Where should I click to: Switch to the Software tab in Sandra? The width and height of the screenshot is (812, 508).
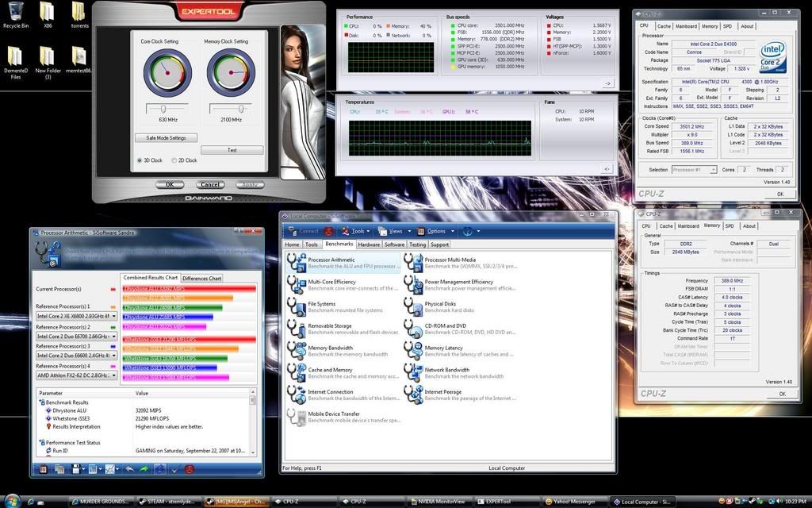click(394, 244)
